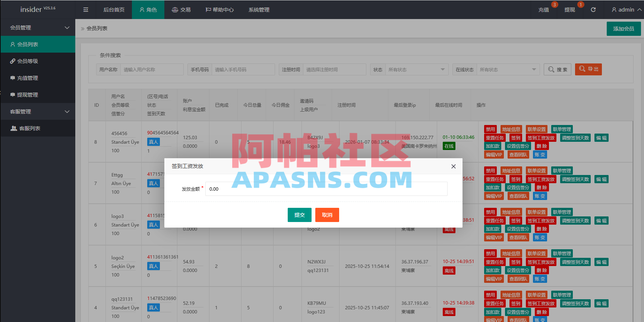Click 删除 for user 456456
Viewport: 644px width, 322px height.
tap(542, 146)
